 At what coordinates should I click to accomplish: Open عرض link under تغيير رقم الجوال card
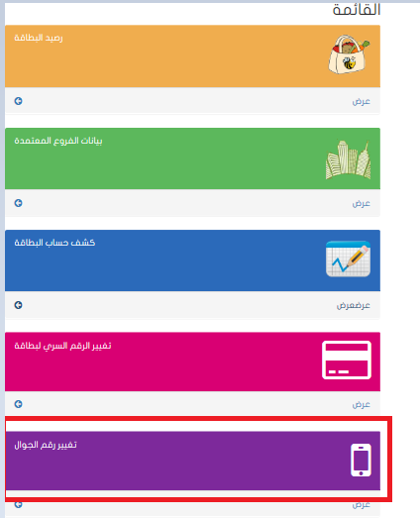[x=362, y=505]
